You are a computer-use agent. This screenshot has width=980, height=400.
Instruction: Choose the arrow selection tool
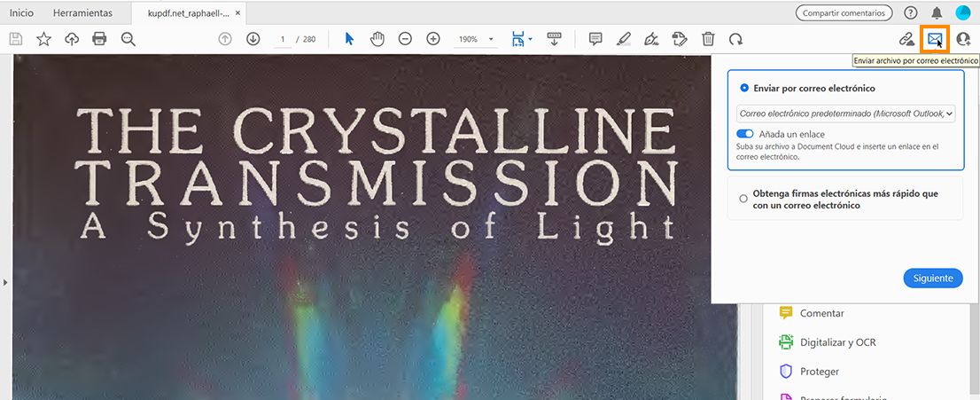pyautogui.click(x=349, y=39)
